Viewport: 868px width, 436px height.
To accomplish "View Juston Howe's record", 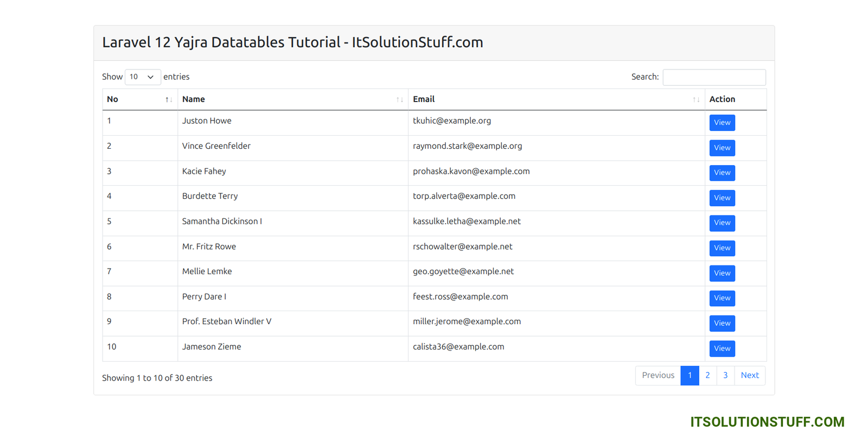I will [x=722, y=123].
